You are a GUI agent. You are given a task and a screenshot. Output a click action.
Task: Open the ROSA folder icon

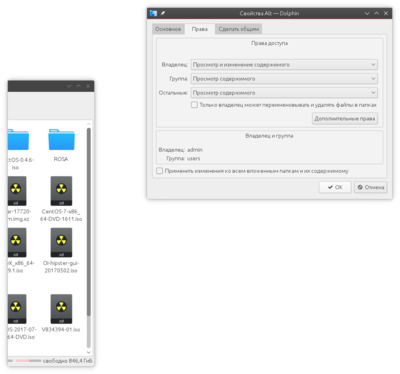(61, 139)
